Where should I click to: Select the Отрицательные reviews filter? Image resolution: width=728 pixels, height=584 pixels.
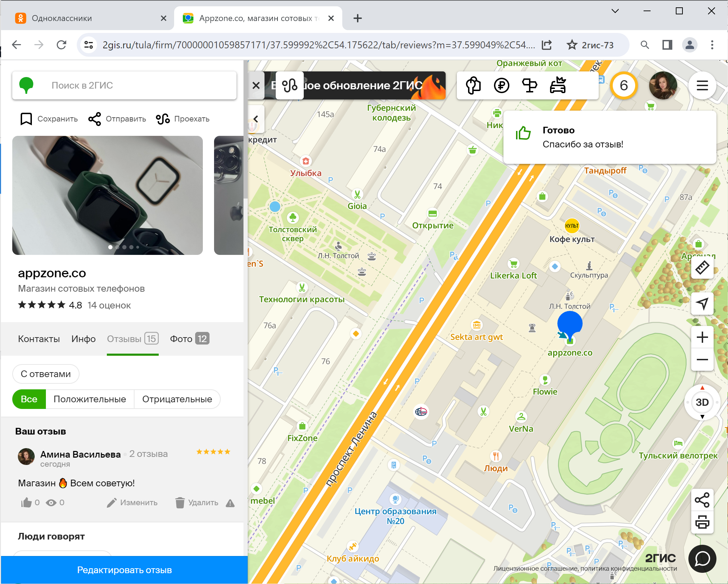click(177, 399)
